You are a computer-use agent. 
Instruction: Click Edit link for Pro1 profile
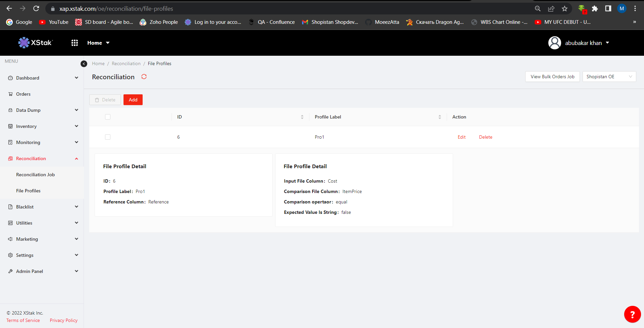(x=461, y=137)
